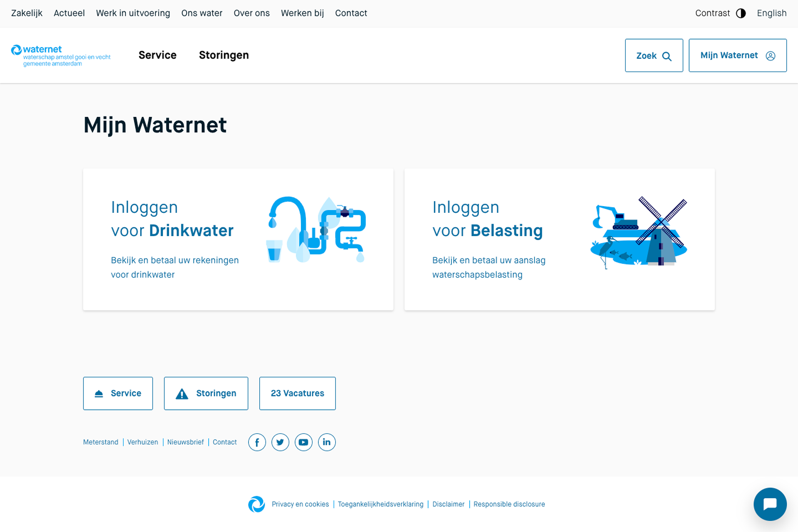Open the Facebook social icon
The image size is (798, 532).
[x=257, y=442]
